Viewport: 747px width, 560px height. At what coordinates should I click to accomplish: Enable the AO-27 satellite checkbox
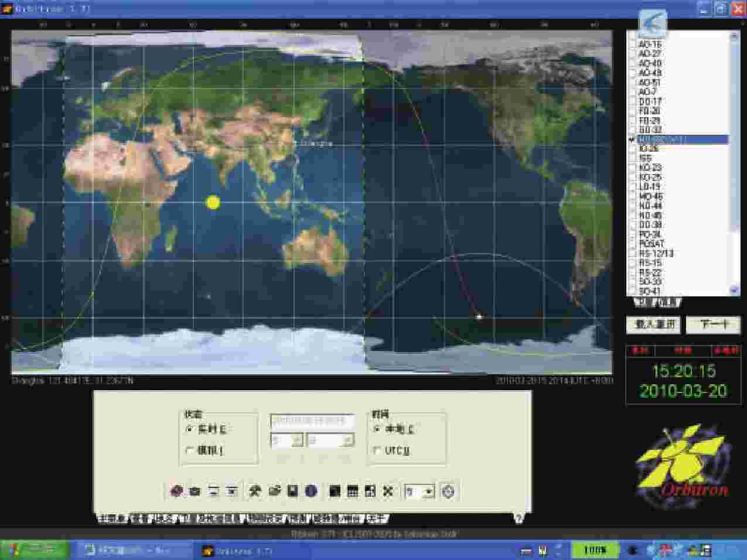tap(632, 54)
